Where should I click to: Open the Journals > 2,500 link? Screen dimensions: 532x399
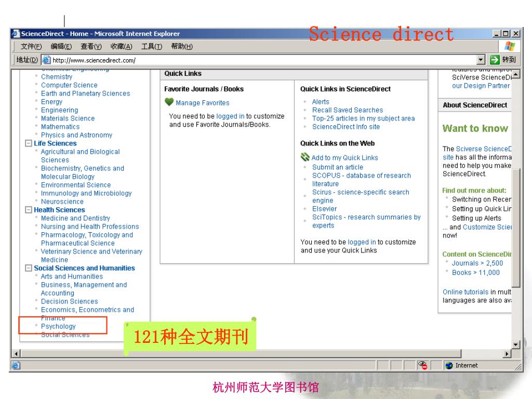coord(478,263)
